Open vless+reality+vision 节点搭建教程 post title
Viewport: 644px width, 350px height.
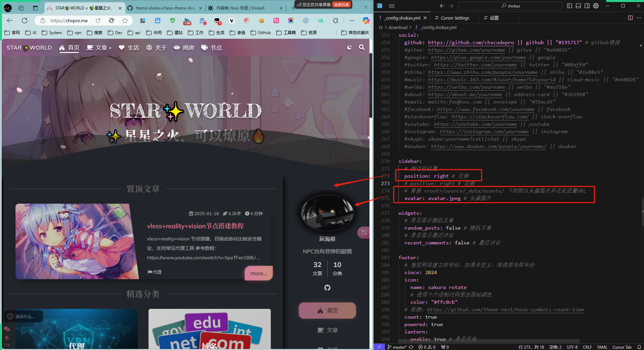pos(195,226)
